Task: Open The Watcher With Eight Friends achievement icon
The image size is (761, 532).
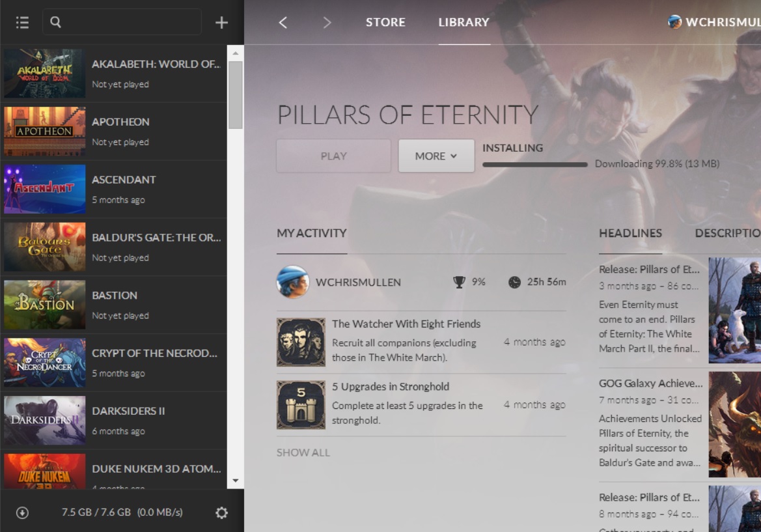Action: (x=301, y=343)
